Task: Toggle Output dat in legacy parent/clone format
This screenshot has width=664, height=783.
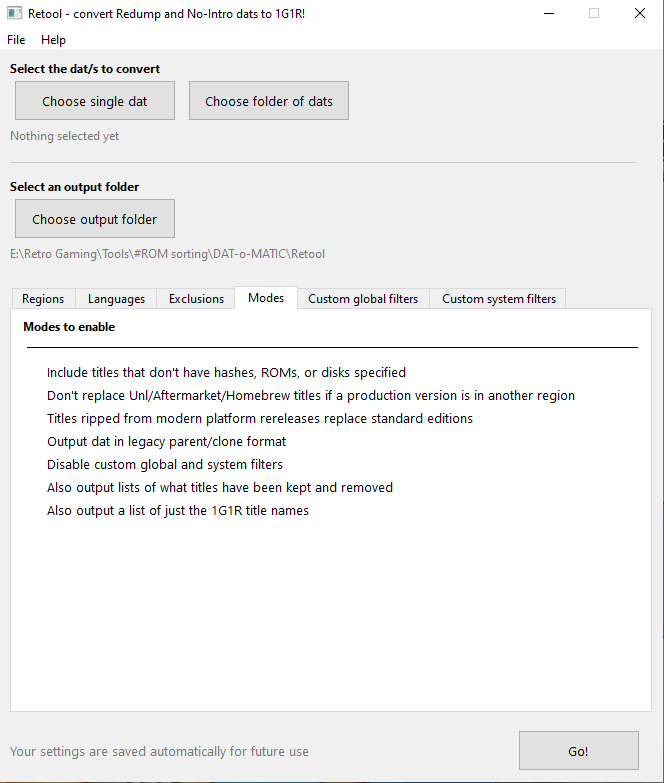Action: (x=166, y=441)
